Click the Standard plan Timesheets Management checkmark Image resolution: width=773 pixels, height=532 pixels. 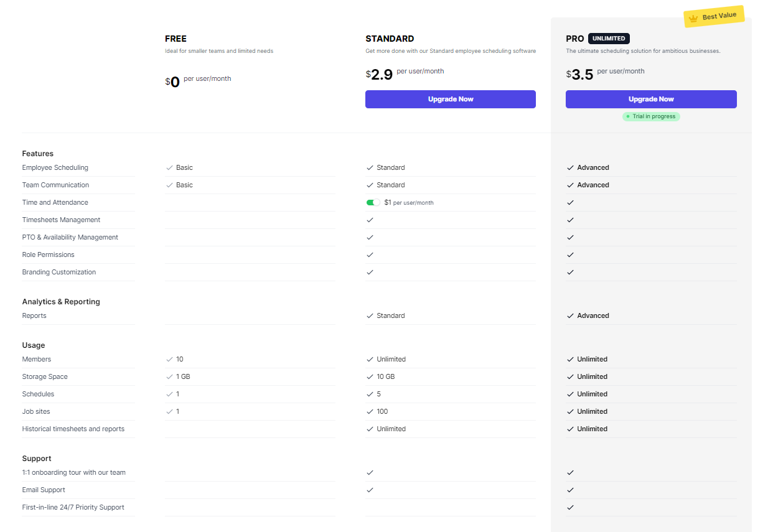click(x=370, y=220)
